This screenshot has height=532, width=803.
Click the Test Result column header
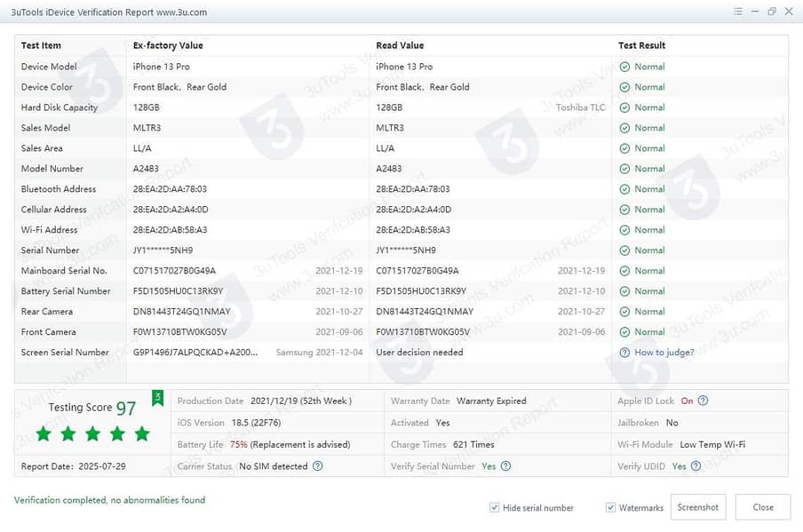click(x=641, y=45)
